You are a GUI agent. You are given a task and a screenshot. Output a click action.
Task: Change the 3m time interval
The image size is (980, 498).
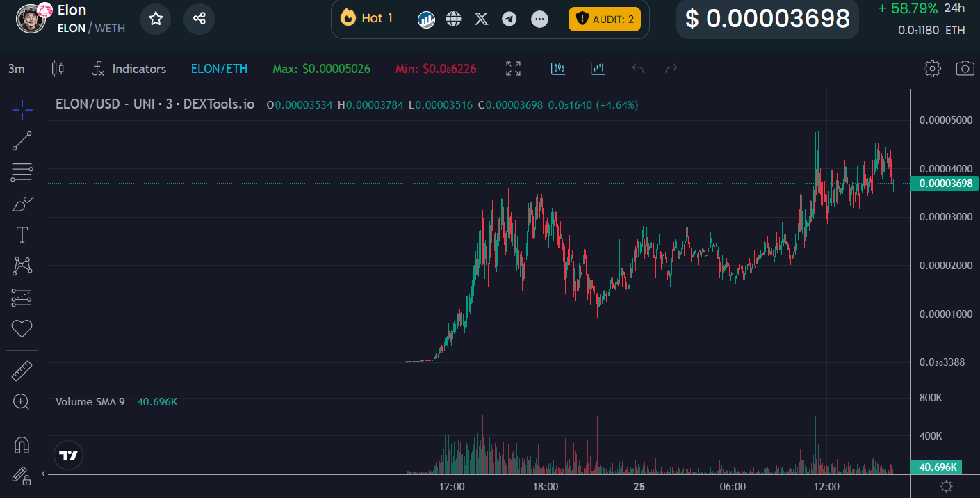pos(17,69)
